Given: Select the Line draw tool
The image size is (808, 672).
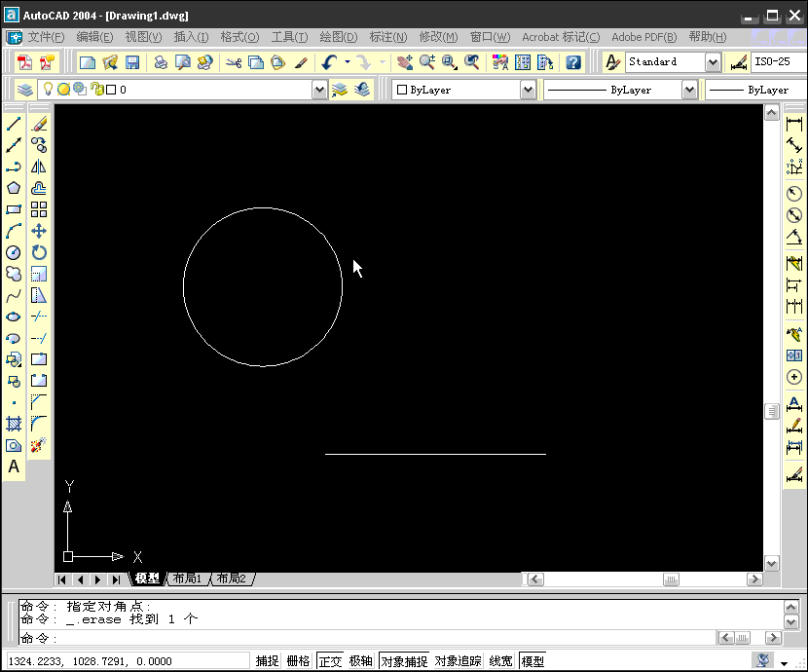Looking at the screenshot, I should 14,124.
